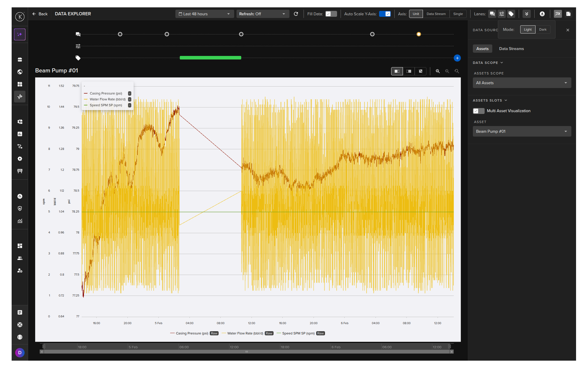
Task: Toggle the tags lane icon in toolbar
Action: tap(511, 14)
